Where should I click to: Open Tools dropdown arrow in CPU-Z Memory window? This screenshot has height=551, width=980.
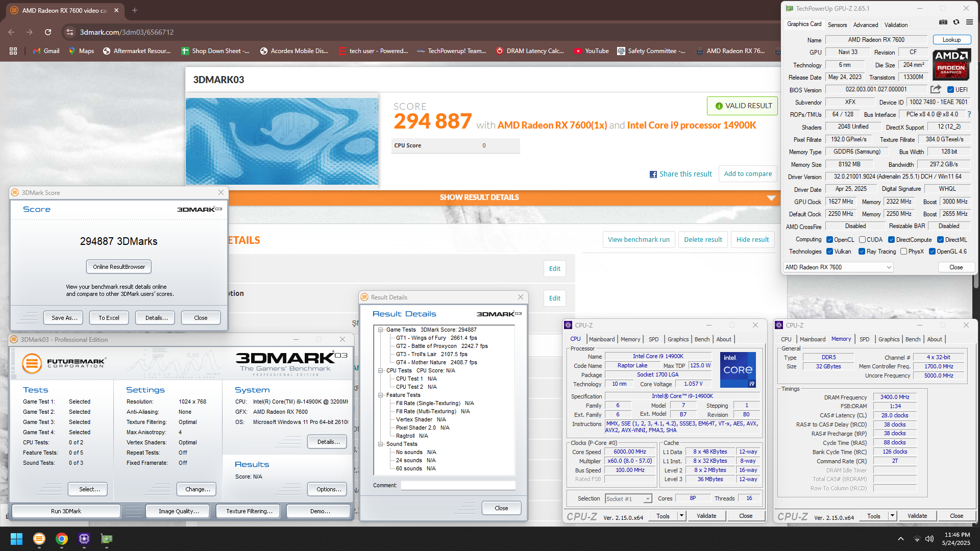pyautogui.click(x=892, y=516)
